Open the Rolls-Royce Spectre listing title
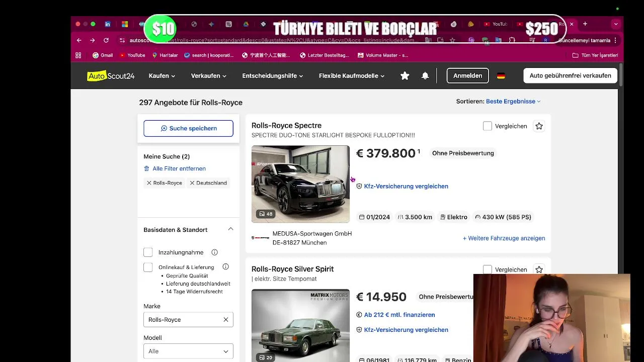644x362 pixels. 286,126
